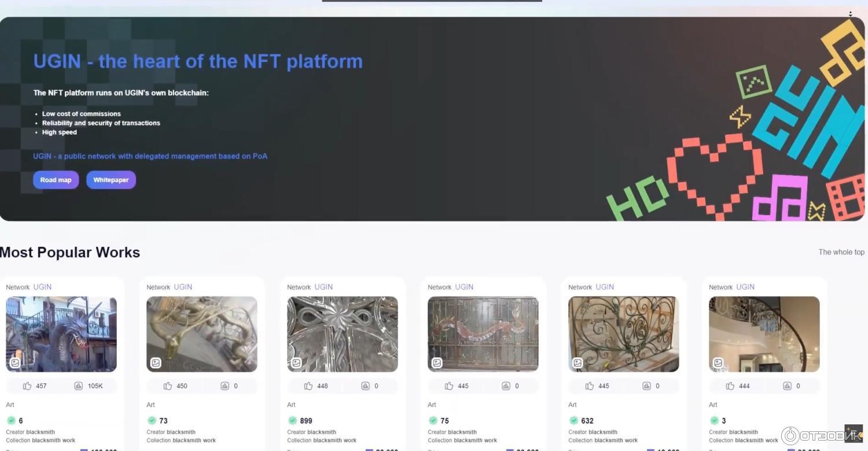The image size is (868, 451).
Task: Click the item title '632'
Action: 587,421
